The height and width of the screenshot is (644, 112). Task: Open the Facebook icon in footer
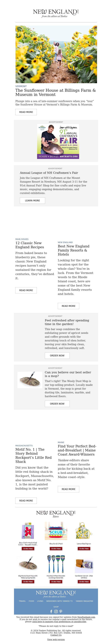tap(51, 612)
